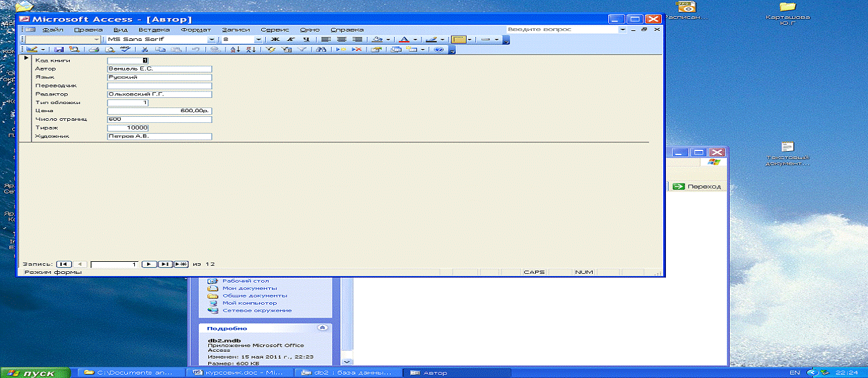Click the Print icon in the toolbar
This screenshot has width=868, height=378.
[95, 50]
